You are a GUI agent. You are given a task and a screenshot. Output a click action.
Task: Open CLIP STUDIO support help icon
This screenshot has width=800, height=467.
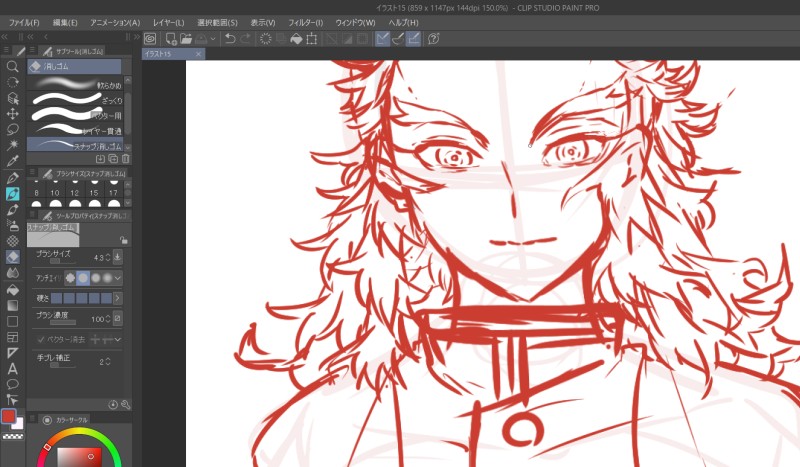pyautogui.click(x=434, y=39)
